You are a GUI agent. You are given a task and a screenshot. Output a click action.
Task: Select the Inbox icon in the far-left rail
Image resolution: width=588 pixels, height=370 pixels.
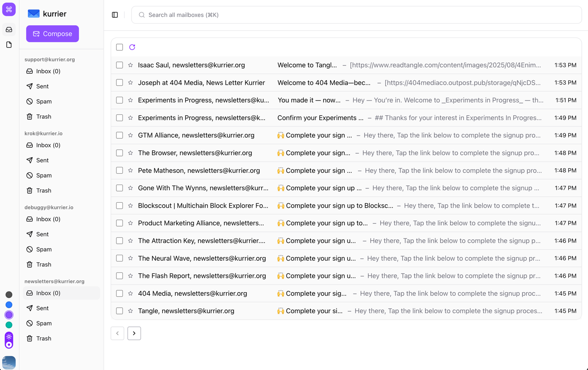pos(9,29)
